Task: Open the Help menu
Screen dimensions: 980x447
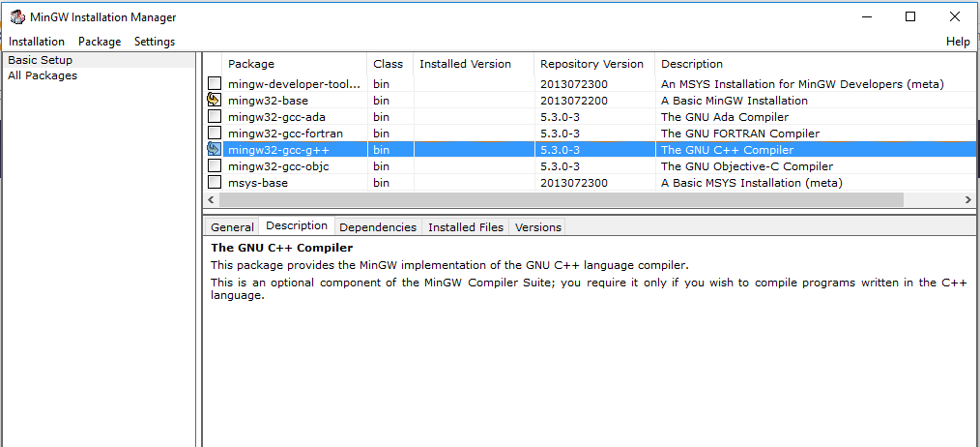Action: 958,42
